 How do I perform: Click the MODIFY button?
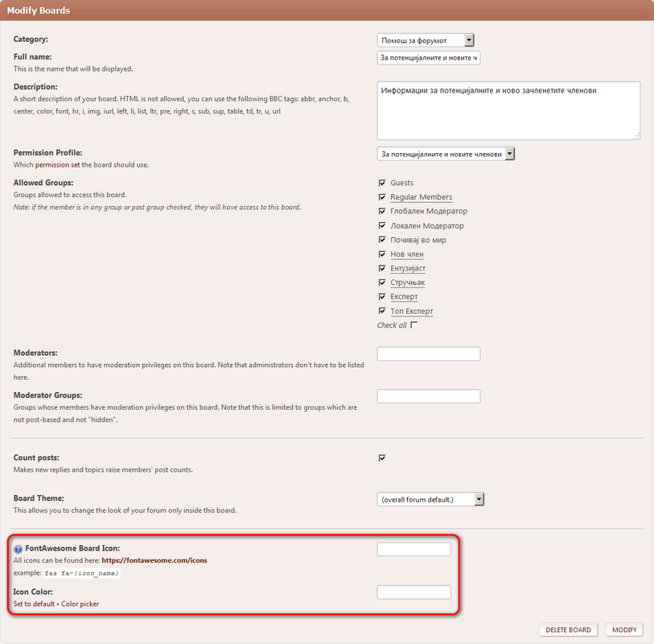pos(624,630)
